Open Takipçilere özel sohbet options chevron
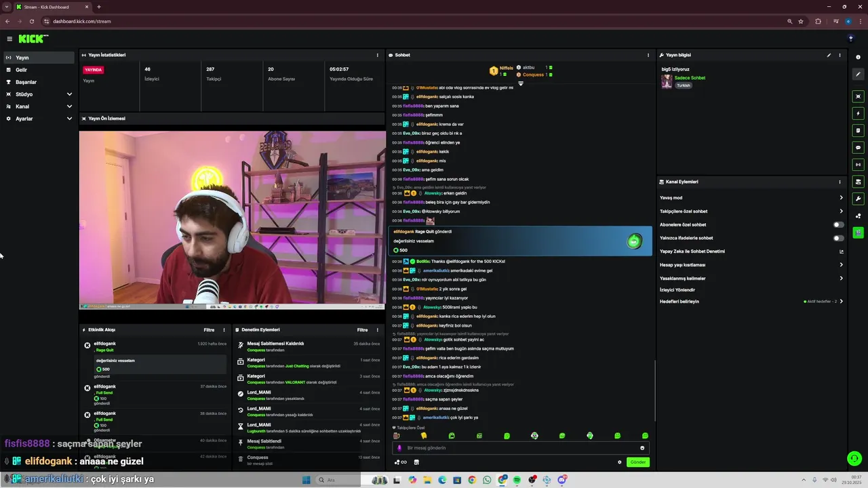868x488 pixels. (x=841, y=211)
